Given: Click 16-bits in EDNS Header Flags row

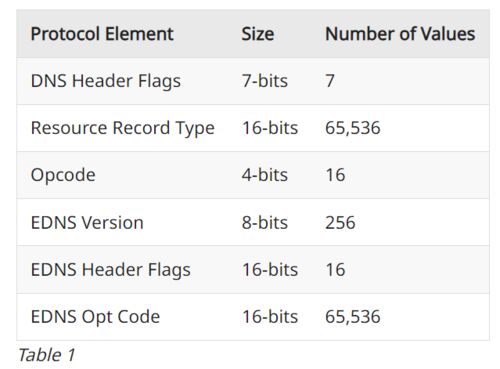Looking at the screenshot, I should pyautogui.click(x=270, y=270).
